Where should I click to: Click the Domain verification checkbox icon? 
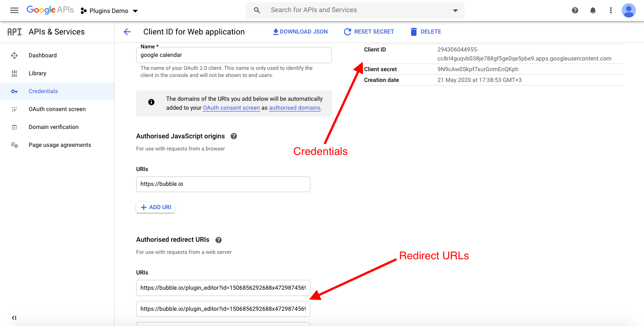14,127
